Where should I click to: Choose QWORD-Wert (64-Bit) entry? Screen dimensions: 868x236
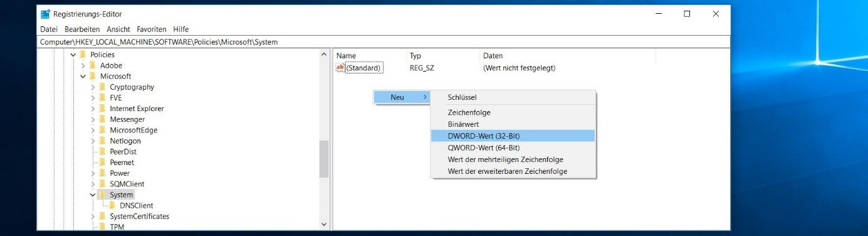(513, 148)
